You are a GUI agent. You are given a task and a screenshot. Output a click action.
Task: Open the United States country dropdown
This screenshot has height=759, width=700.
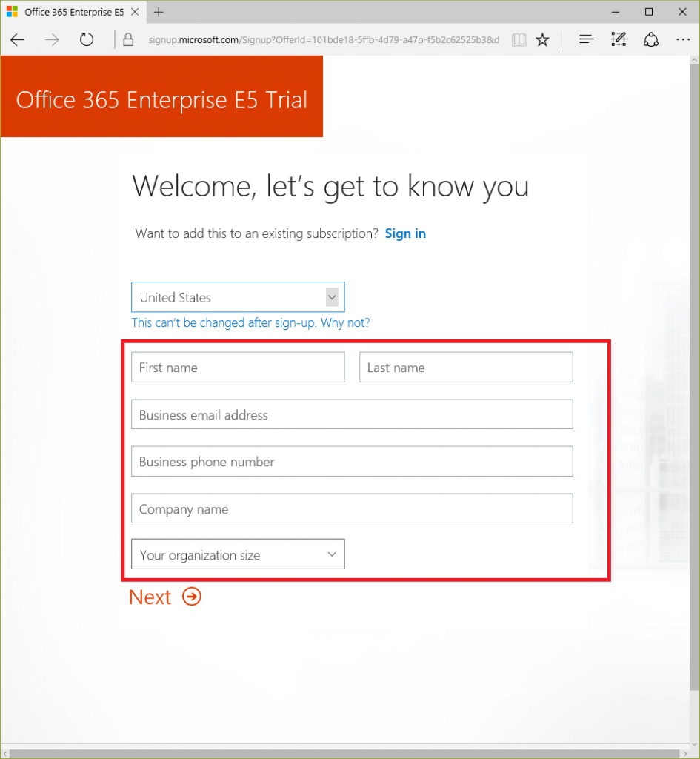pos(238,297)
